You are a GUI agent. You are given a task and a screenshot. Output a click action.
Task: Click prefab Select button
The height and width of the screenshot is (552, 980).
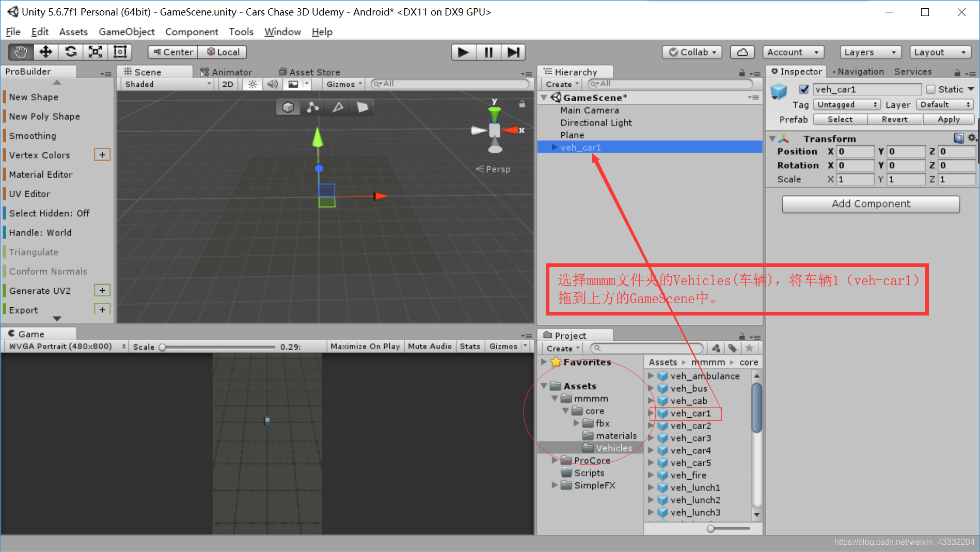point(840,119)
